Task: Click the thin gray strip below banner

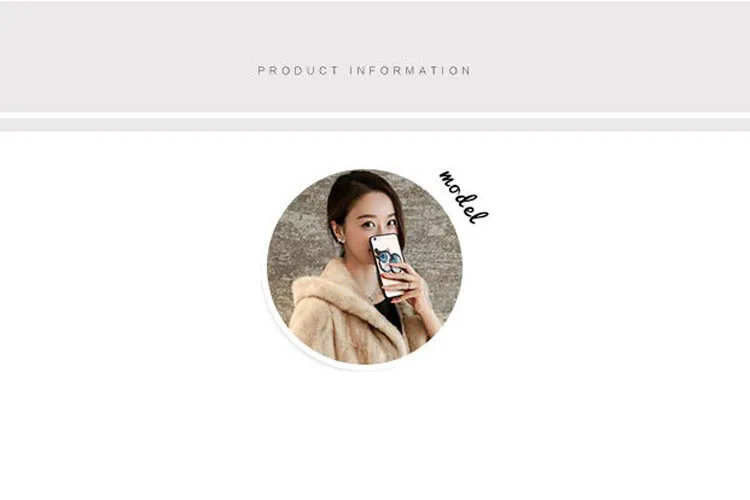Action: (375, 124)
